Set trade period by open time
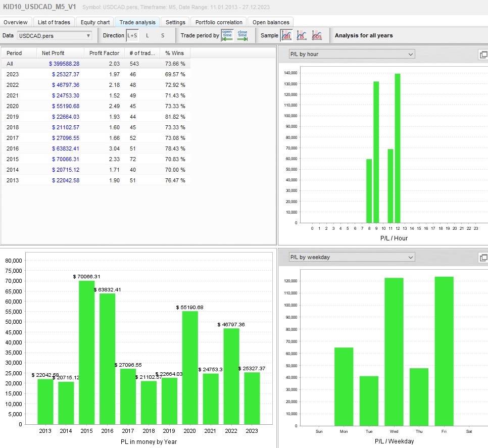This screenshot has width=488, height=448. [x=227, y=35]
